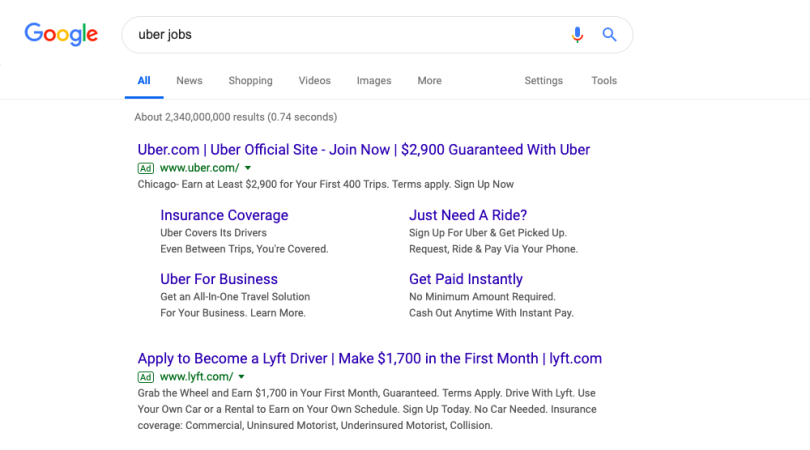Open the Uber For Business link
This screenshot has width=810, height=450.
[219, 279]
